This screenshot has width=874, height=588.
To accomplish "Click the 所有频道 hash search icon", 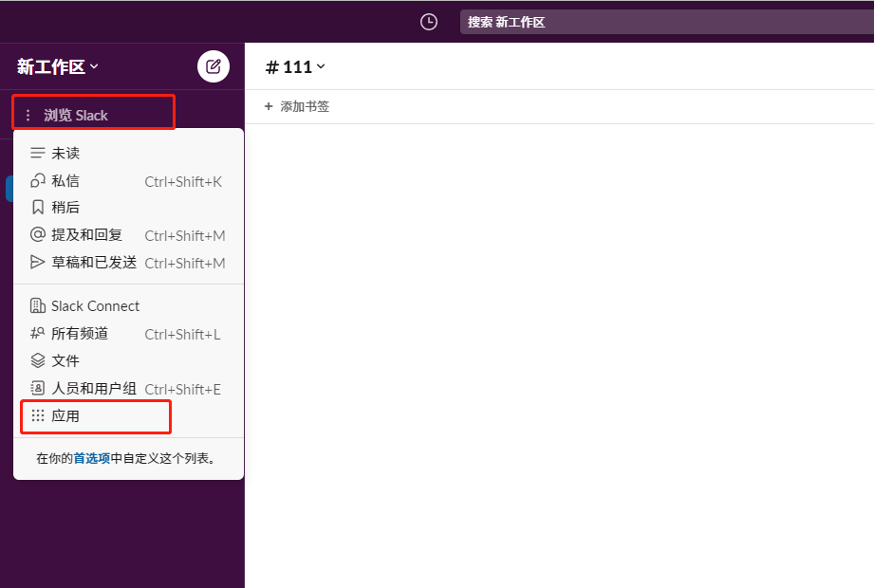I will pos(37,333).
